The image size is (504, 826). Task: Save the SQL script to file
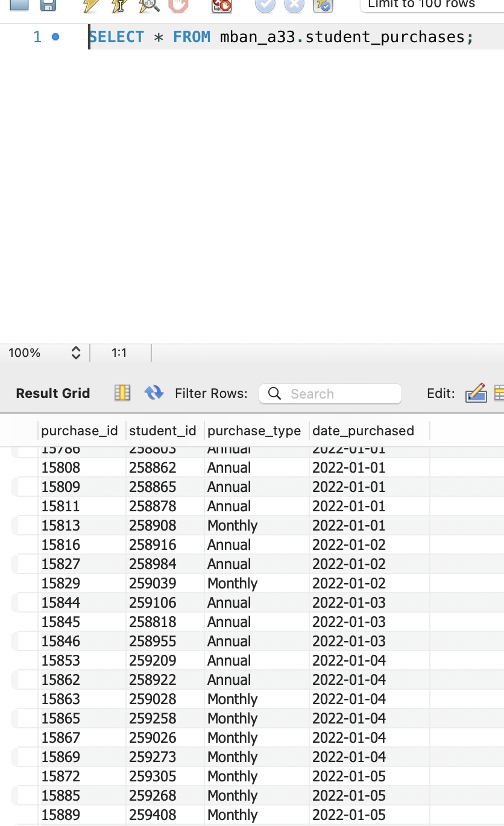point(48,7)
